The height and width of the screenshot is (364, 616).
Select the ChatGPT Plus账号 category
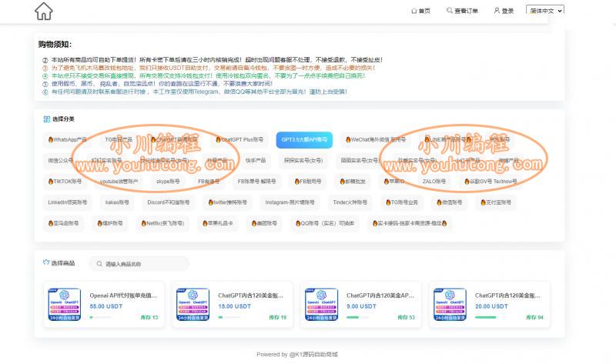[x=239, y=140]
